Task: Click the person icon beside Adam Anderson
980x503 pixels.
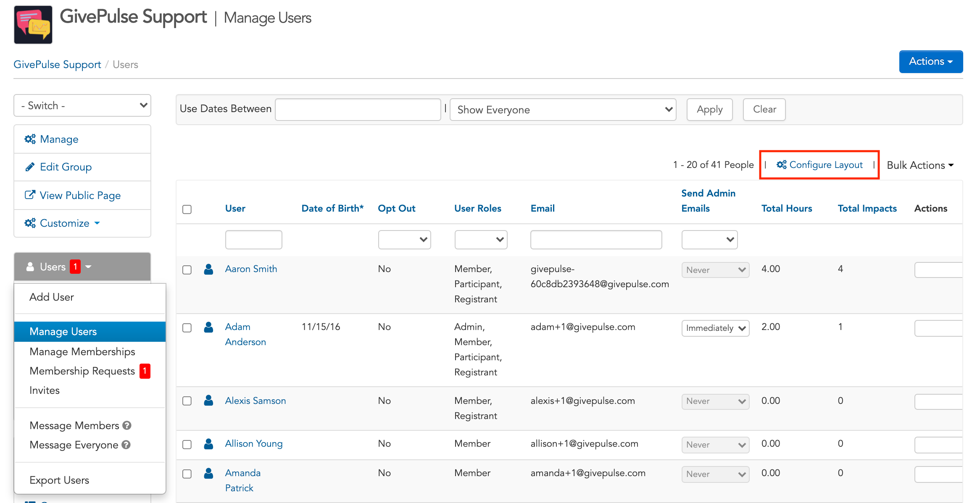Action: pyautogui.click(x=208, y=327)
